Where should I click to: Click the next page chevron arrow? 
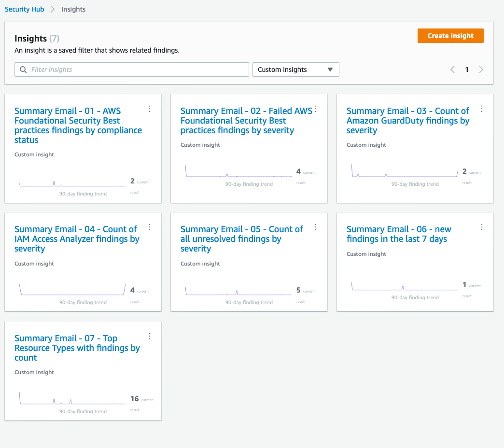pos(481,70)
